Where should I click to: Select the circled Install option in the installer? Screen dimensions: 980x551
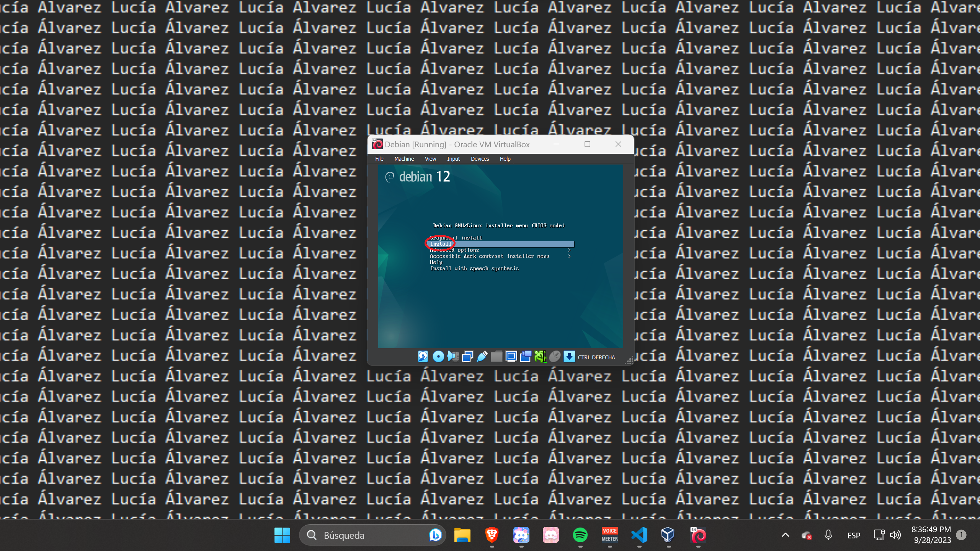pos(440,244)
